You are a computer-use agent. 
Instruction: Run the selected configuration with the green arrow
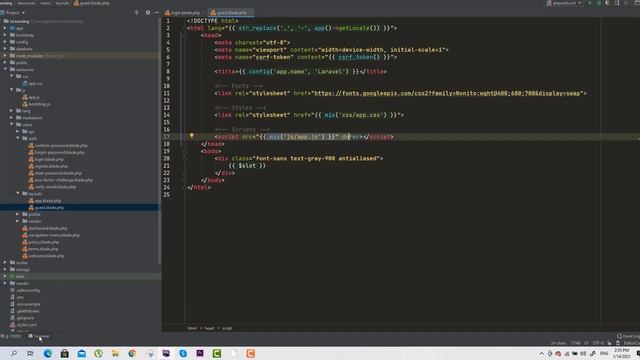coord(589,3)
